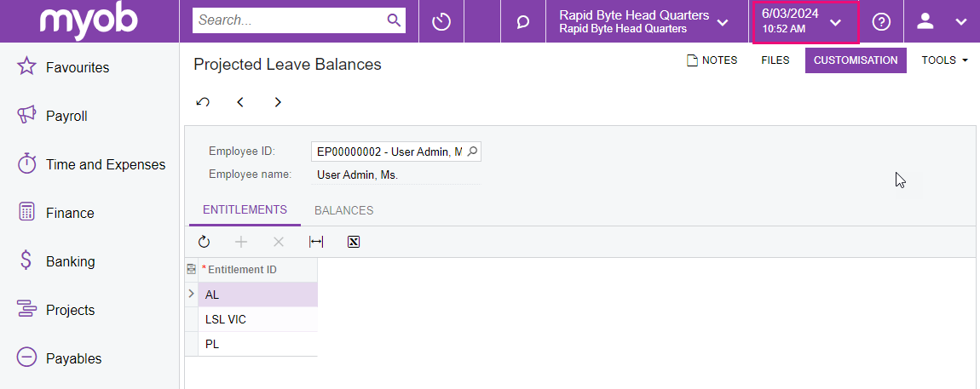Expand the business date dropdown
Image resolution: width=980 pixels, height=389 pixels.
pos(835,22)
